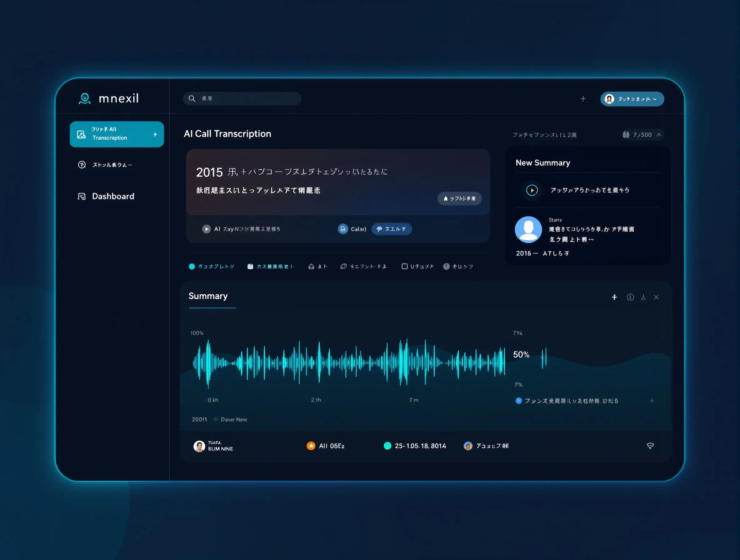
Task: Play the New Summary audio item
Action: coord(532,190)
